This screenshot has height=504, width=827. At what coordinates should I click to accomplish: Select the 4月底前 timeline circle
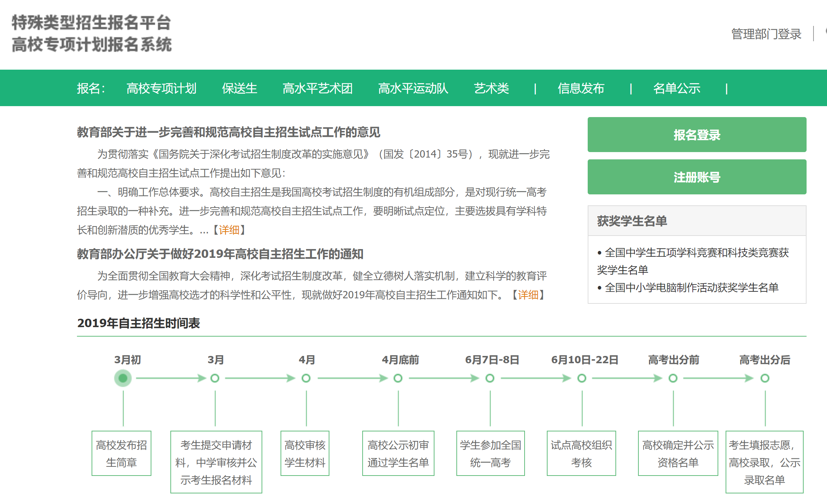point(398,378)
